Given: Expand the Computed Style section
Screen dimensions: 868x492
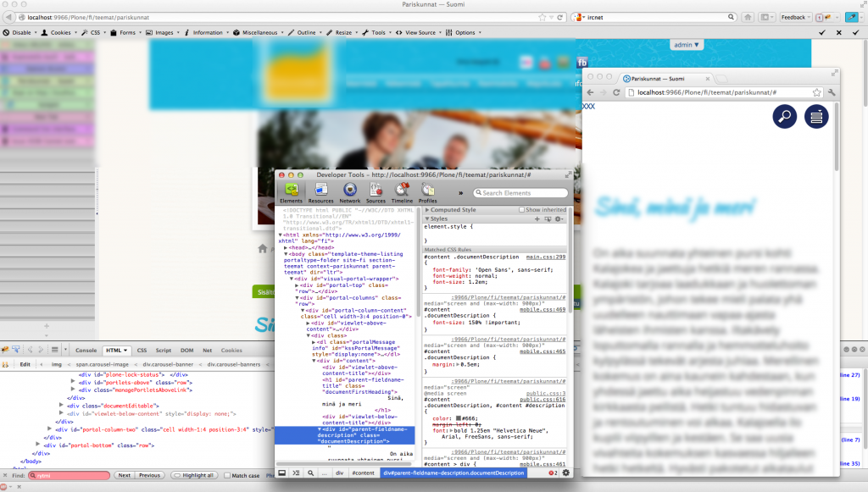Looking at the screenshot, I should (x=427, y=210).
